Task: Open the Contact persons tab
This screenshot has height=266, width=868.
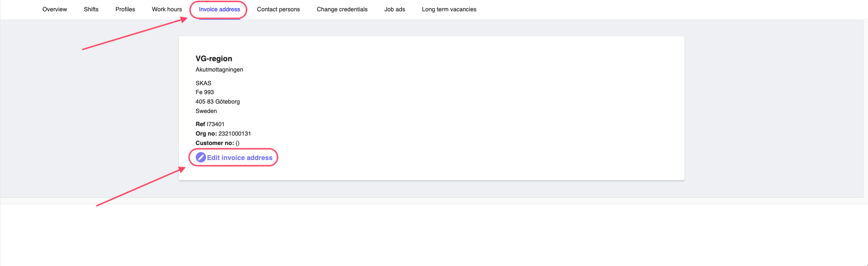Action: click(x=279, y=9)
